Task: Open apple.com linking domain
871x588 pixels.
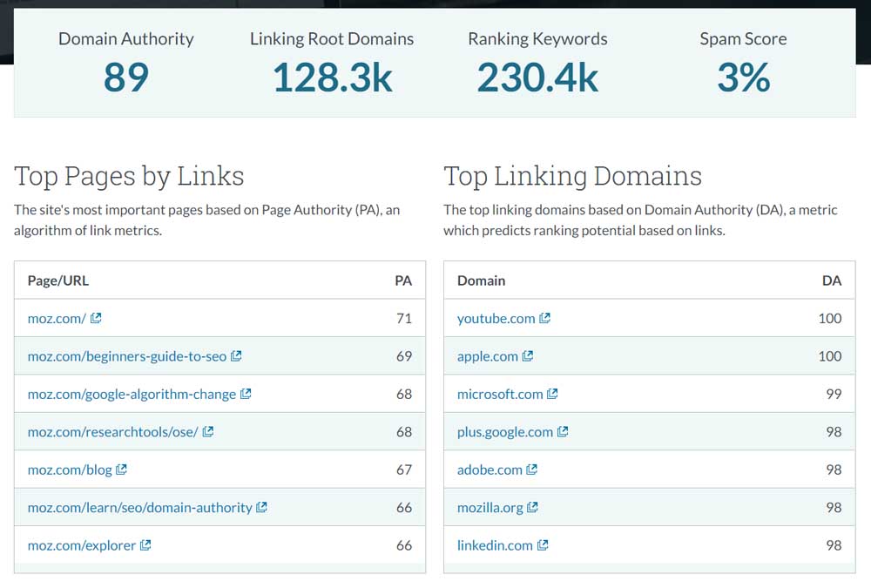Action: [487, 356]
